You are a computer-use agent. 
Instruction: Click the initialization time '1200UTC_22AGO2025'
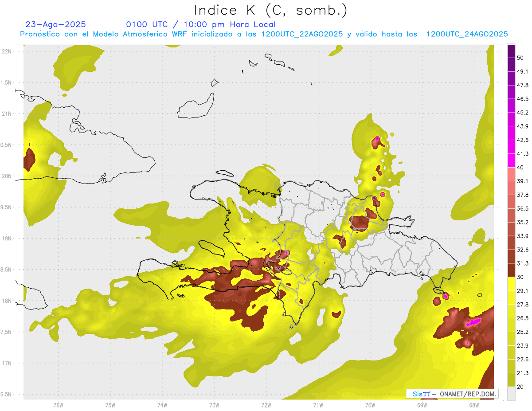tap(302, 34)
